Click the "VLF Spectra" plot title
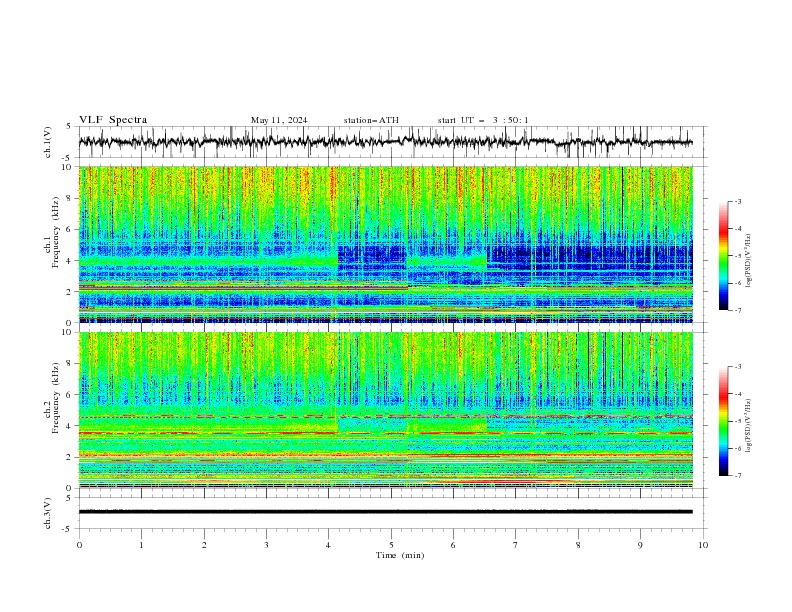 click(x=113, y=120)
